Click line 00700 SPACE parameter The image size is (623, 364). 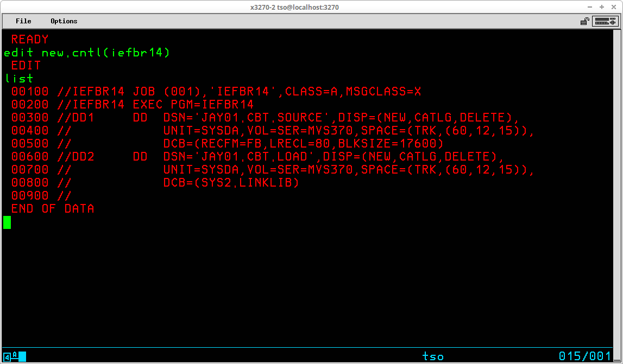point(444,170)
